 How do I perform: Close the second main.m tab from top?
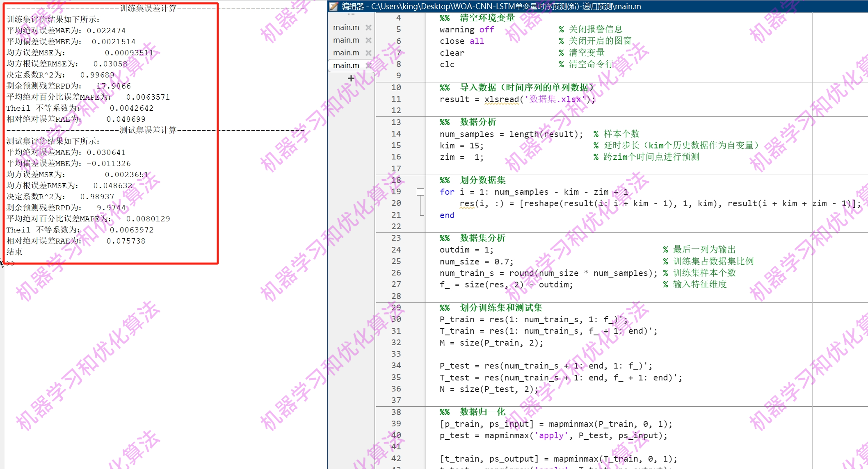click(x=368, y=40)
